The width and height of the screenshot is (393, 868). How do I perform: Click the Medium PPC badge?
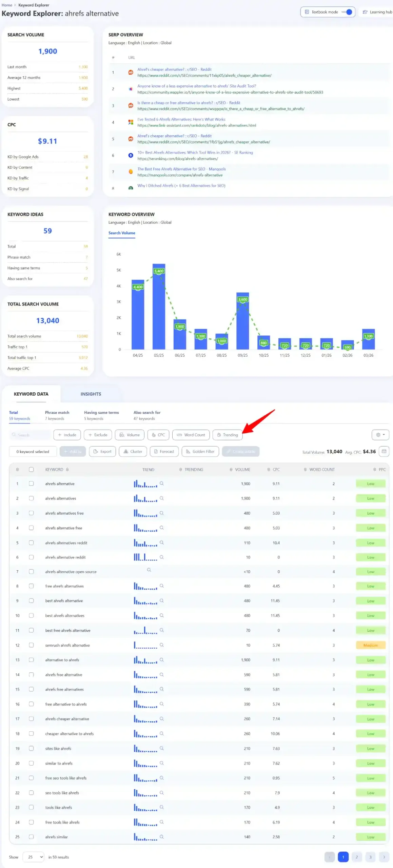point(371,645)
